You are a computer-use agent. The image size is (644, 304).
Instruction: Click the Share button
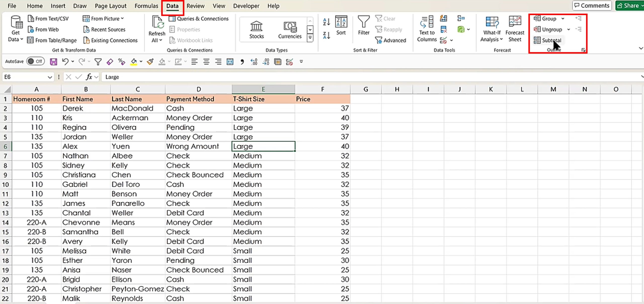(x=629, y=6)
